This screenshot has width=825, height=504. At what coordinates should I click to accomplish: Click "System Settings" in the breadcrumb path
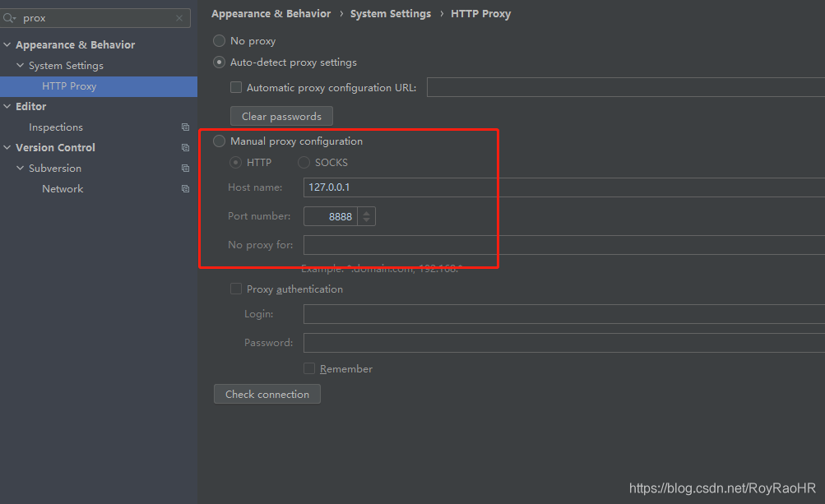[390, 13]
